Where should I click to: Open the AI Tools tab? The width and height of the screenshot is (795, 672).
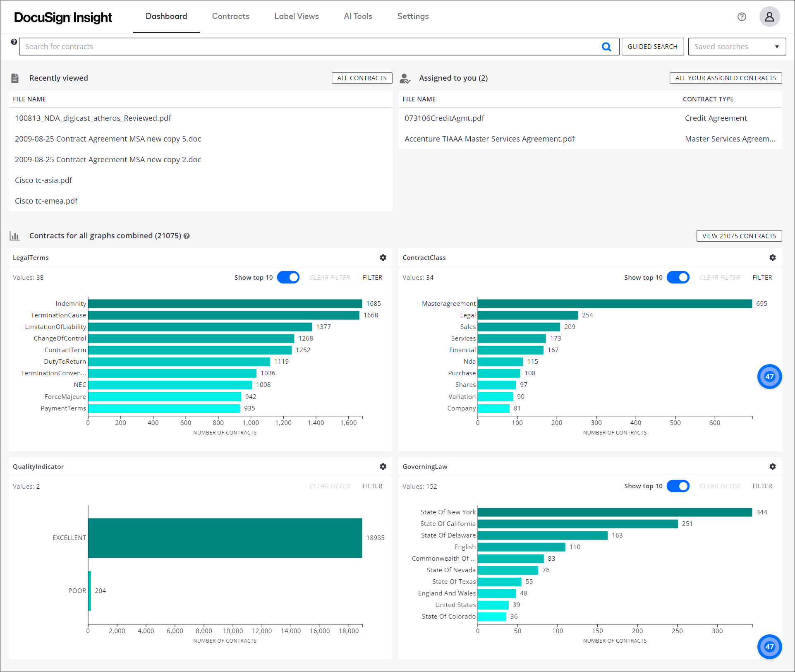point(358,16)
